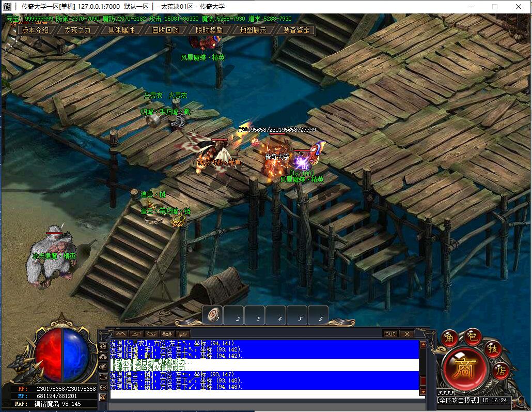532x412 pixels.
Task: Attack the 风暴魔蝶·精英 butterfly near player
Action: pos(309,157)
